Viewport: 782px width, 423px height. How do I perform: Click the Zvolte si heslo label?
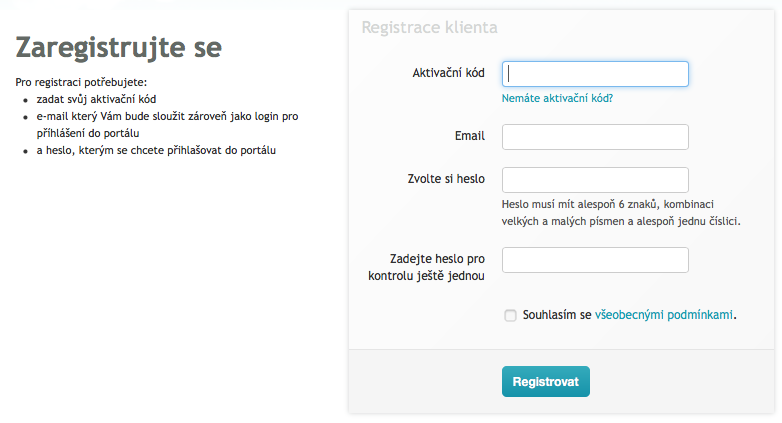446,179
